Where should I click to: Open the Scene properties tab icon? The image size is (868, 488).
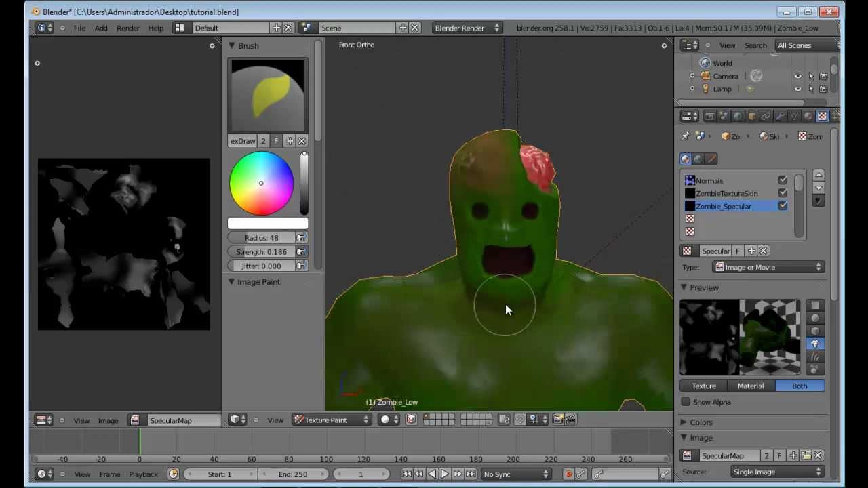tap(724, 117)
